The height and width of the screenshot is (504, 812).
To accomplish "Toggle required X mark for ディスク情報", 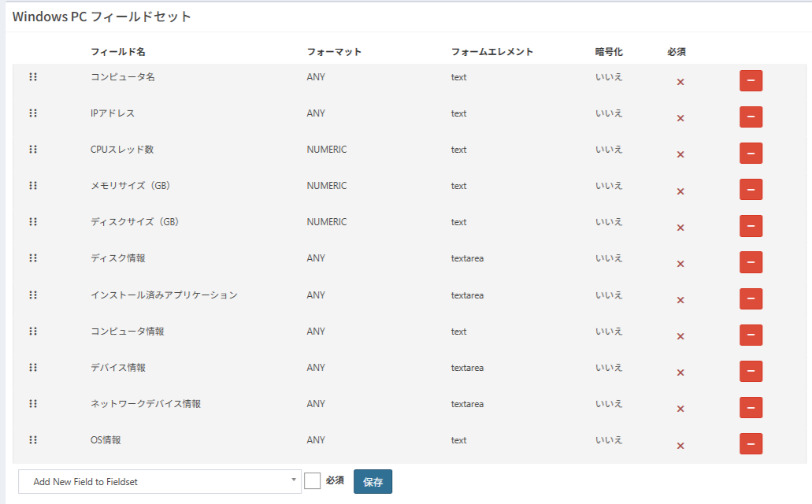I will click(x=680, y=264).
